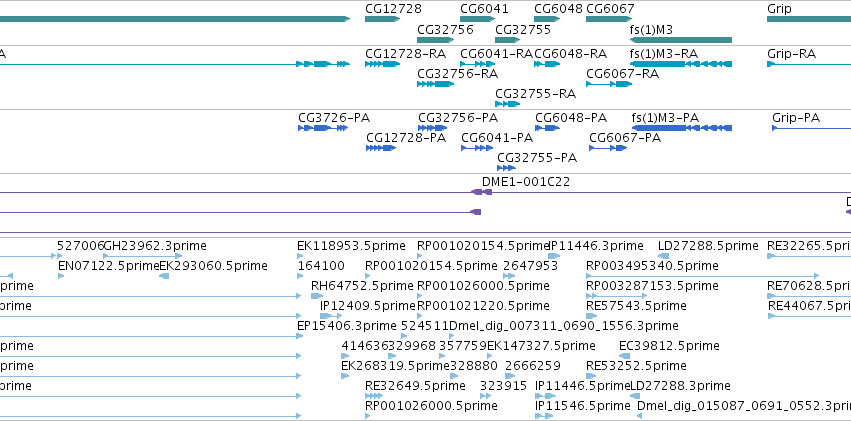Open the CG6067-PA protein feature

tap(608, 148)
